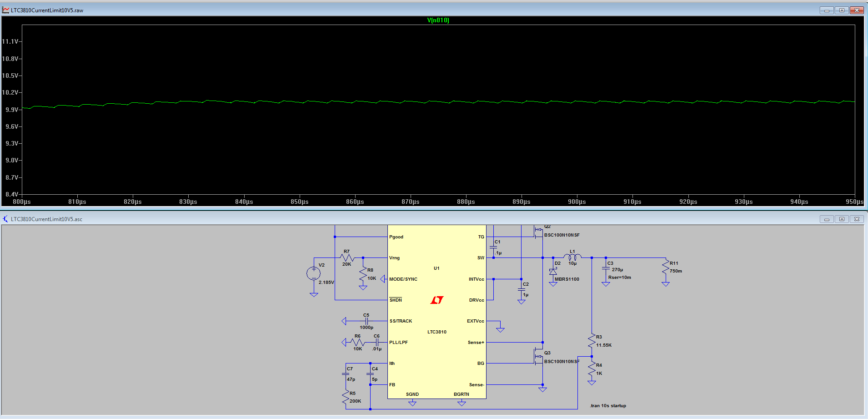Click the schematic window icon in the .asc title bar
Image resolution: width=868 pixels, height=419 pixels.
(5, 219)
